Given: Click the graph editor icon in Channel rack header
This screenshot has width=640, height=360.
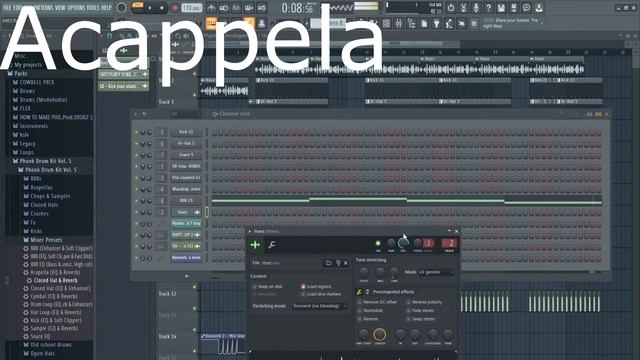Looking at the screenshot, I should [x=589, y=114].
